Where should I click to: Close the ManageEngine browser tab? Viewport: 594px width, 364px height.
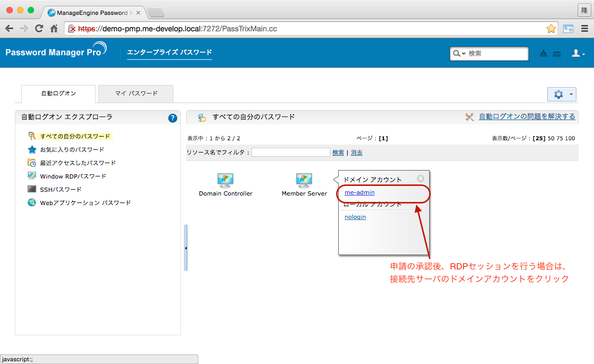point(138,12)
